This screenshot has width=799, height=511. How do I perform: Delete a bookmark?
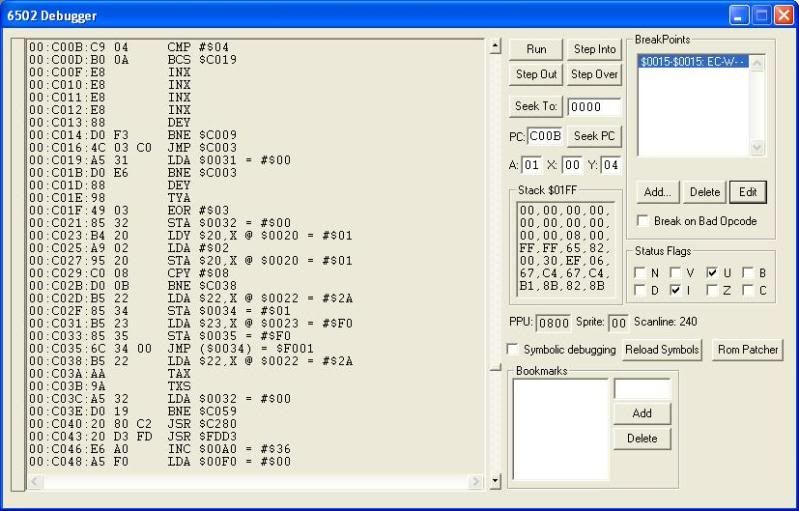[x=642, y=439]
